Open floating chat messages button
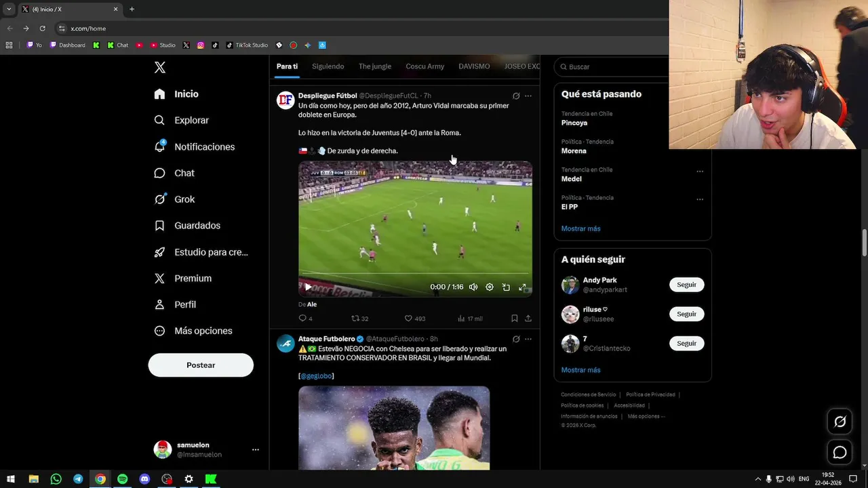 [840, 452]
